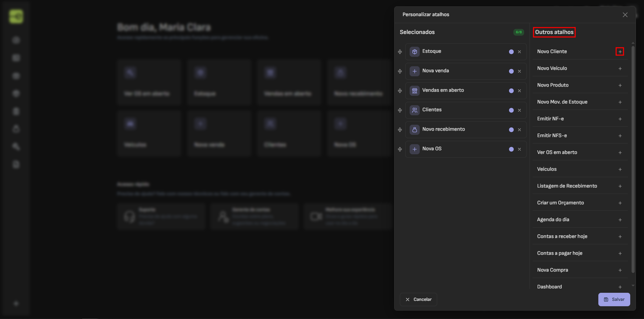The width and height of the screenshot is (644, 319).
Task: Add the Dashboard shortcut
Action: tap(620, 287)
